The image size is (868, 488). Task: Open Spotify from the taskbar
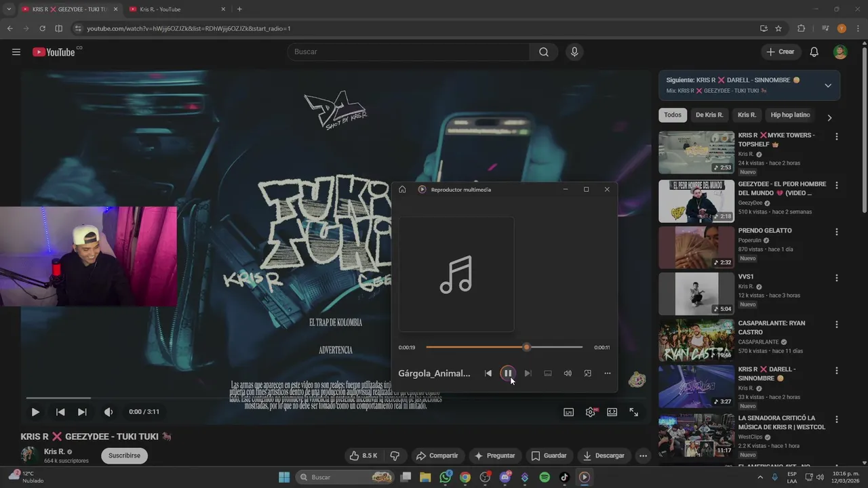(x=545, y=477)
